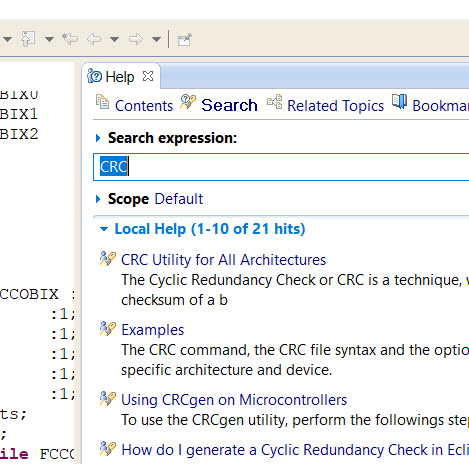
Task: Click the Local Help hits heading
Action: 210,229
